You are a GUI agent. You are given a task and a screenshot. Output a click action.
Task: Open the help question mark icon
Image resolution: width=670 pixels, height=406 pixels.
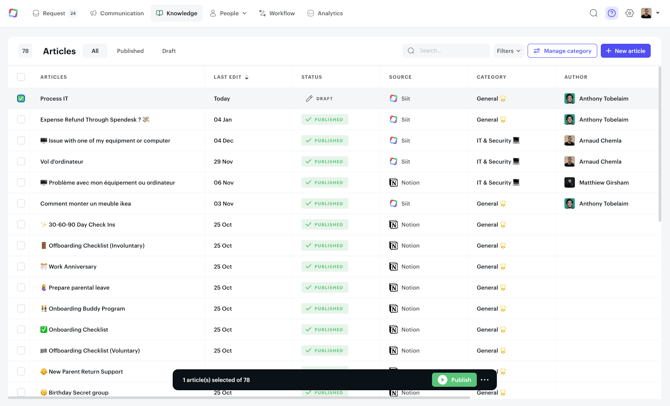pos(611,13)
